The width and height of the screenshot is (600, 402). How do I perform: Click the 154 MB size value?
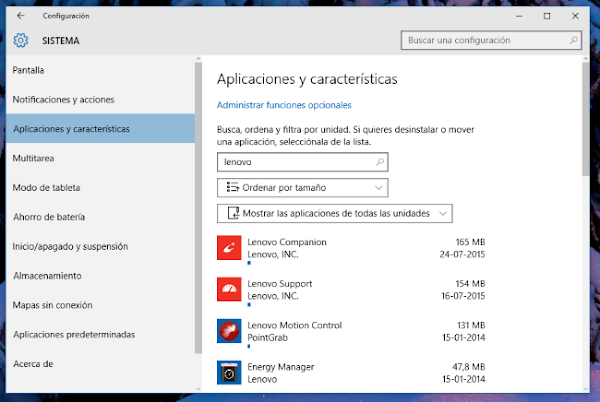click(470, 284)
